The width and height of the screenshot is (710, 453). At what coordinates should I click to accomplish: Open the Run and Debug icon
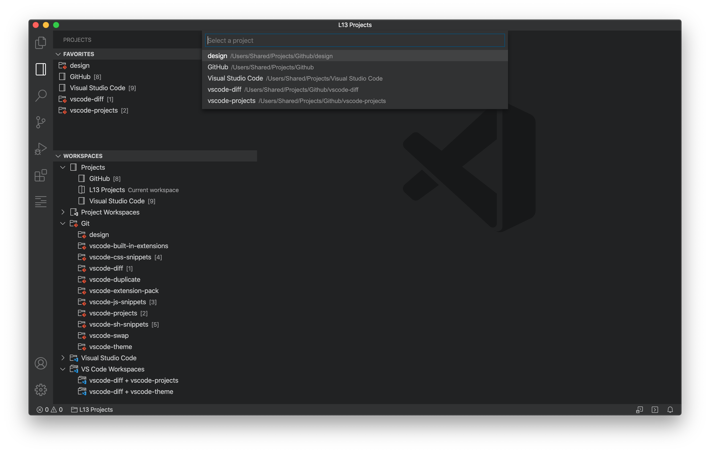tap(41, 149)
